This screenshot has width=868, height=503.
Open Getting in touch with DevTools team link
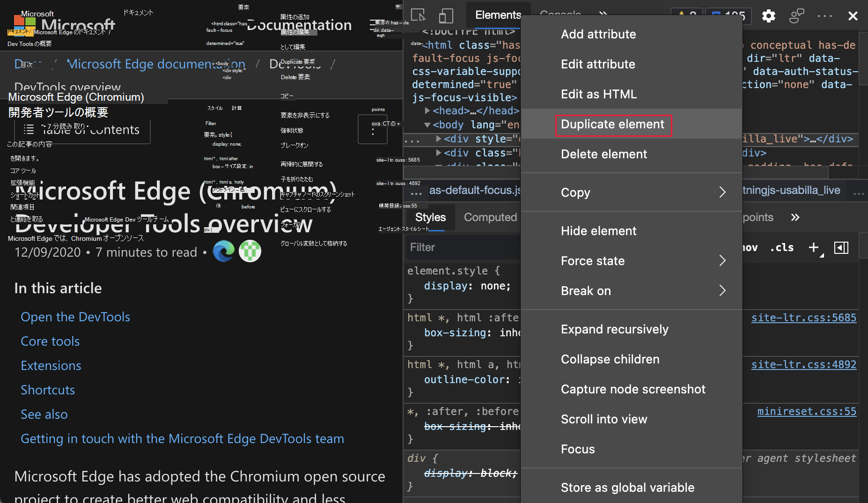click(x=182, y=439)
